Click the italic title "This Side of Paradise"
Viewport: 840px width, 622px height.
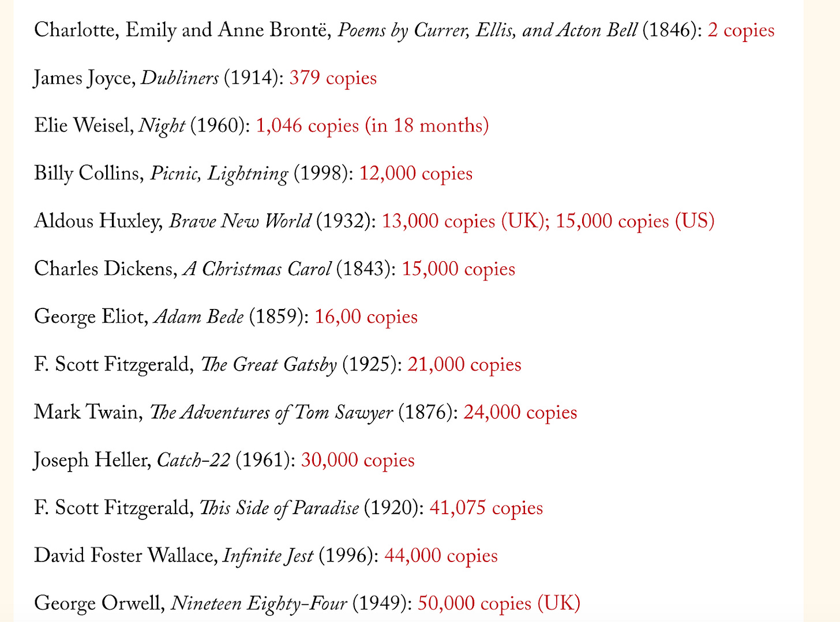click(x=279, y=508)
